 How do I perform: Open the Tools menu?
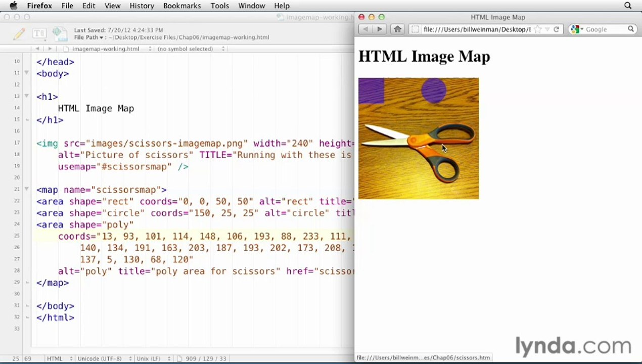coord(220,6)
